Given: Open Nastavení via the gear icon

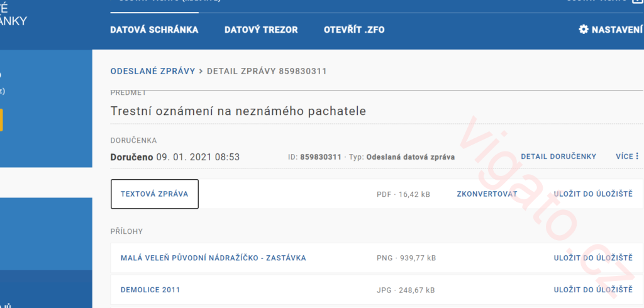Looking at the screenshot, I should (583, 30).
